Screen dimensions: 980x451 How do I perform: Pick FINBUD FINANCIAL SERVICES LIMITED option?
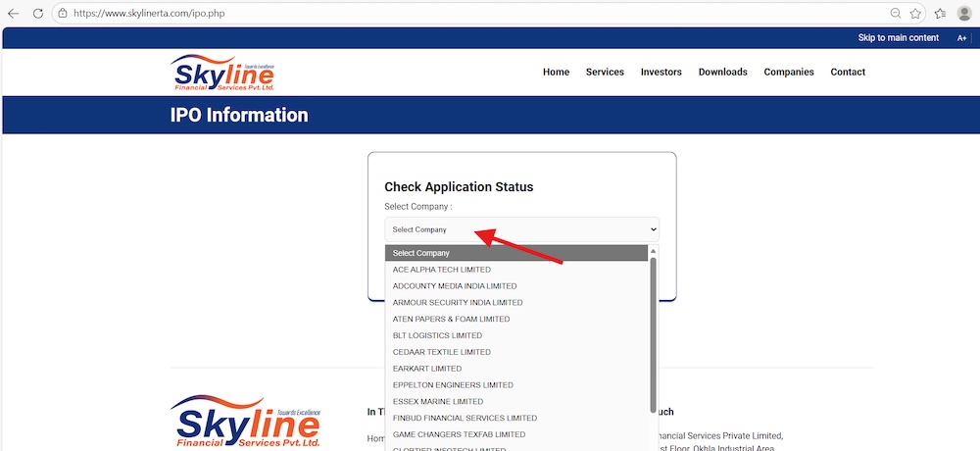click(516, 418)
